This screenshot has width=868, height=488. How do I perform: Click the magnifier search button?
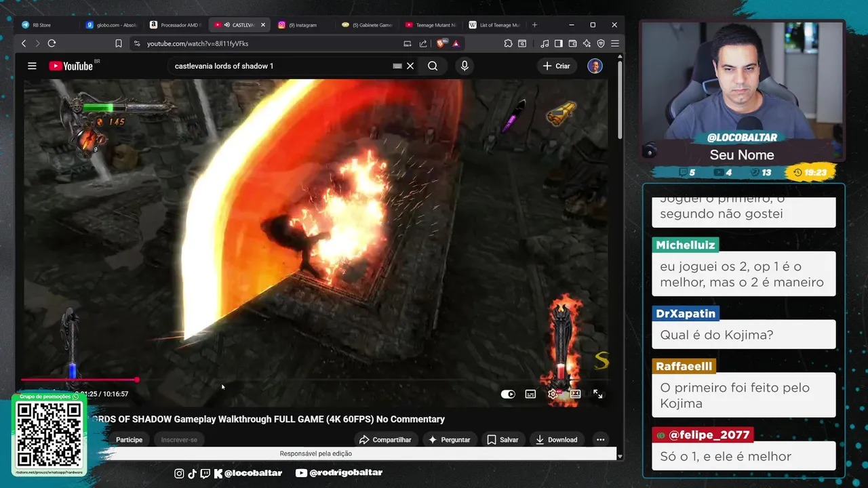[x=433, y=66]
